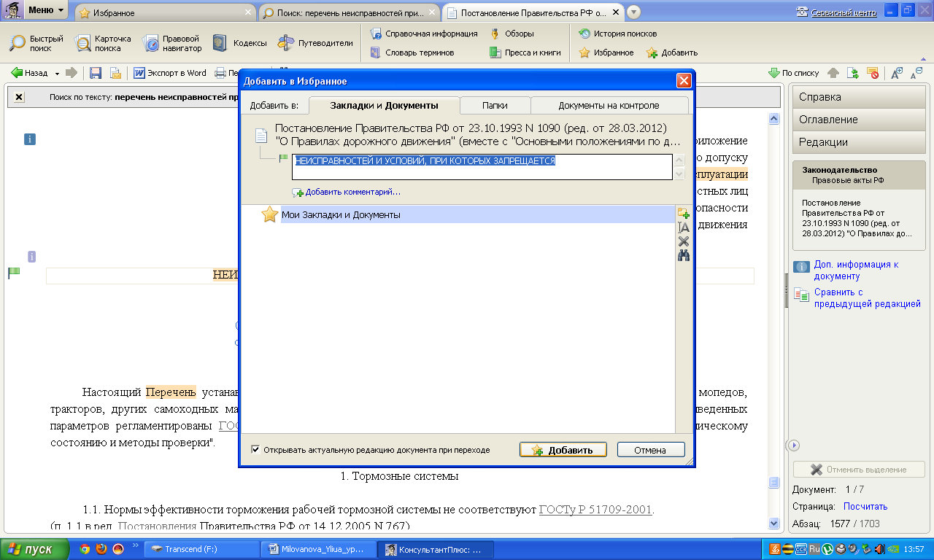Open Кодексы section
The width and height of the screenshot is (934, 560).
click(239, 43)
